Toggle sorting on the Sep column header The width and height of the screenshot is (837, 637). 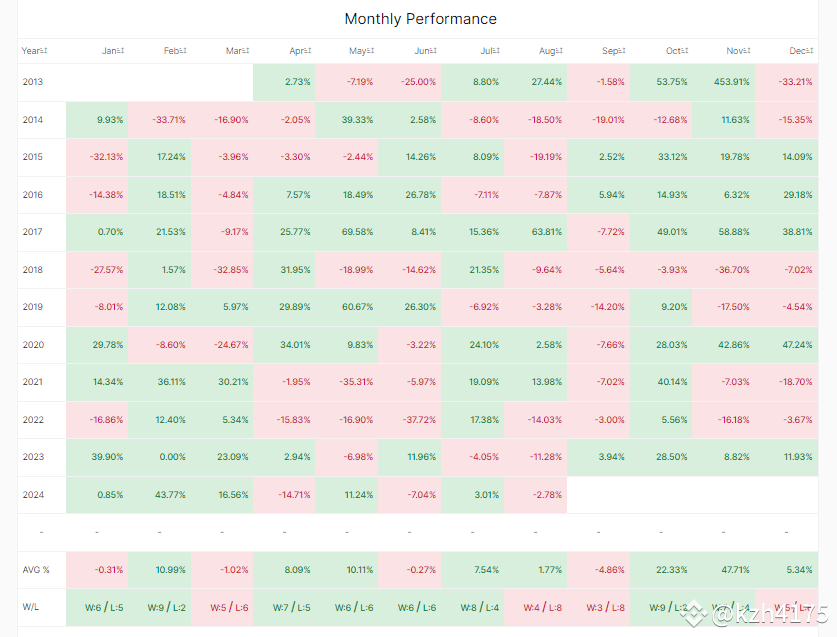click(x=612, y=50)
